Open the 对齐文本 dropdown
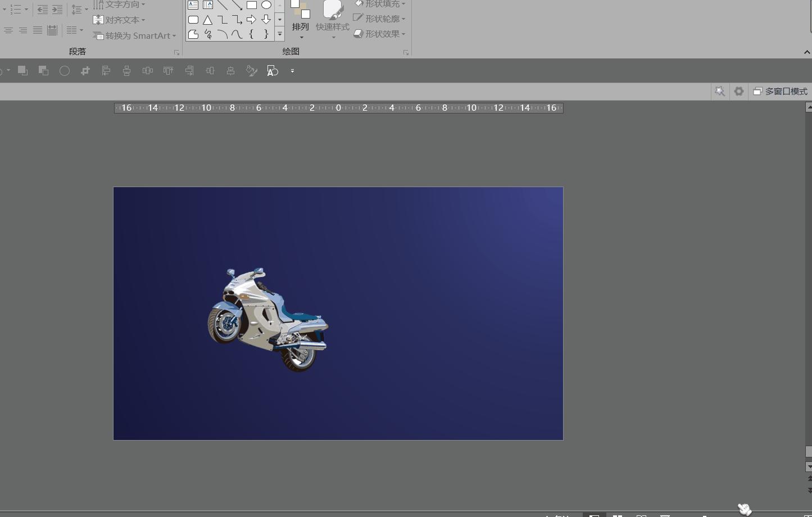The height and width of the screenshot is (517, 812). coord(119,20)
